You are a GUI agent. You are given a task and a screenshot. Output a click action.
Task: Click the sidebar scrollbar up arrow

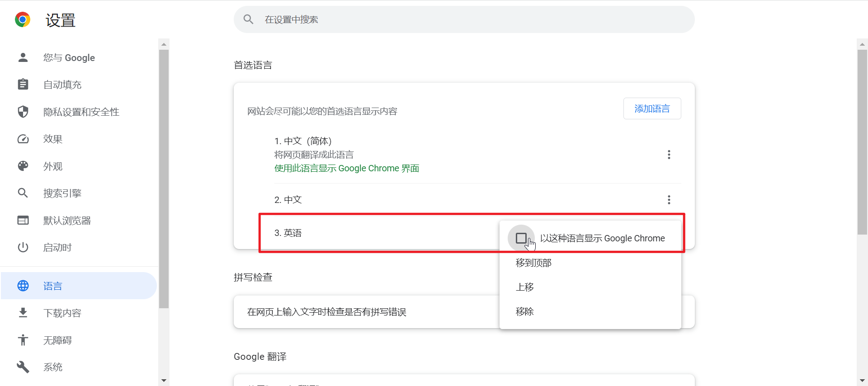164,44
